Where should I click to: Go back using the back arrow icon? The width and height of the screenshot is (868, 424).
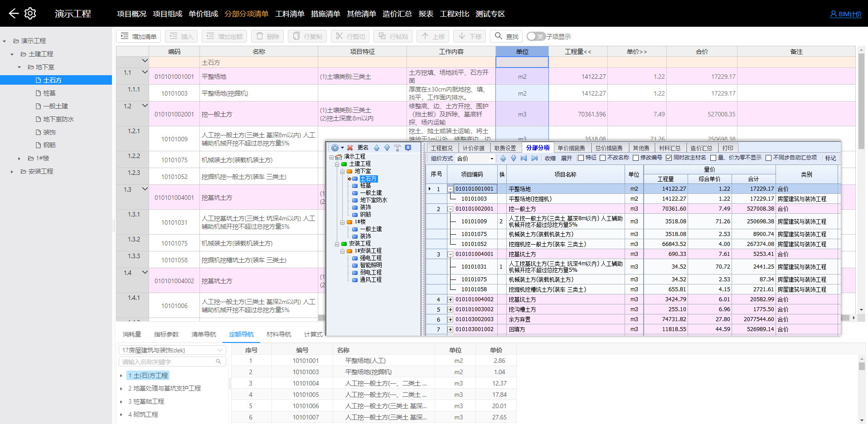(x=14, y=14)
